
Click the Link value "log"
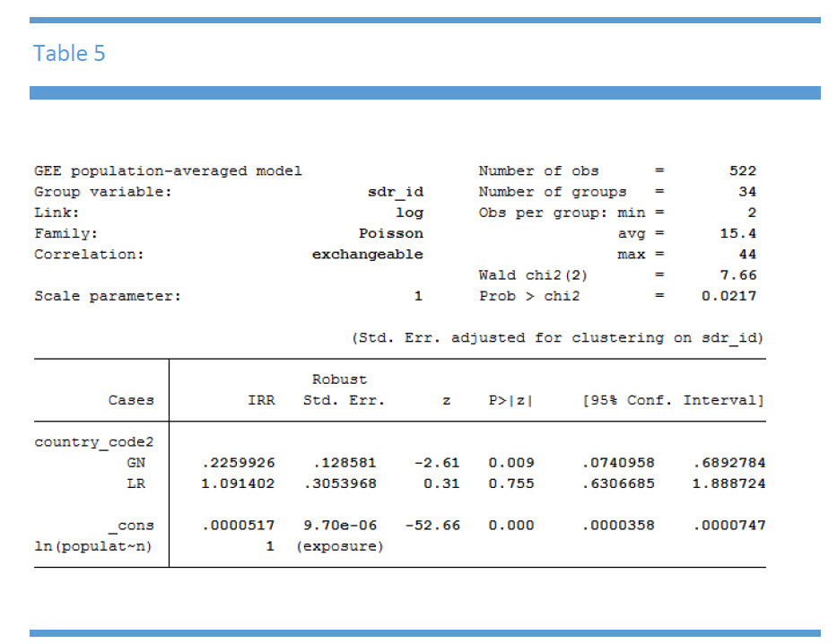[409, 213]
